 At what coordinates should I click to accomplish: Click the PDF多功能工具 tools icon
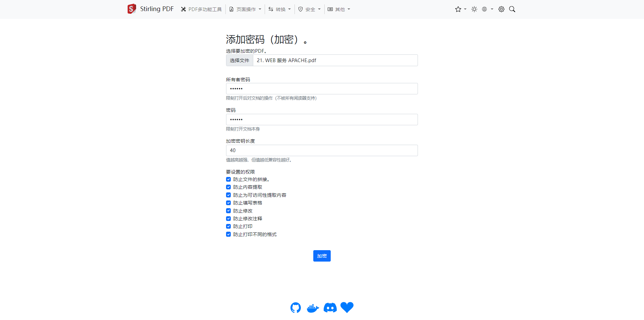183,9
